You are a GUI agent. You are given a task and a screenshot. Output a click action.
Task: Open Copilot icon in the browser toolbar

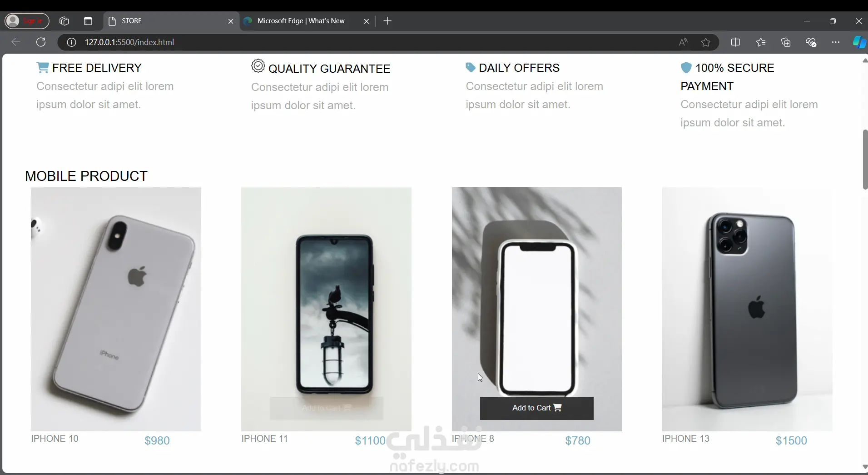859,42
